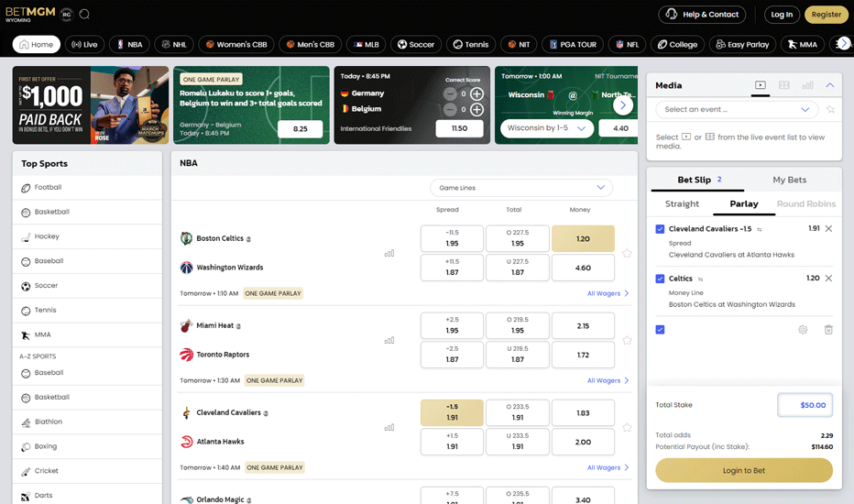
Task: Click Login to Bet button
Action: (x=744, y=470)
